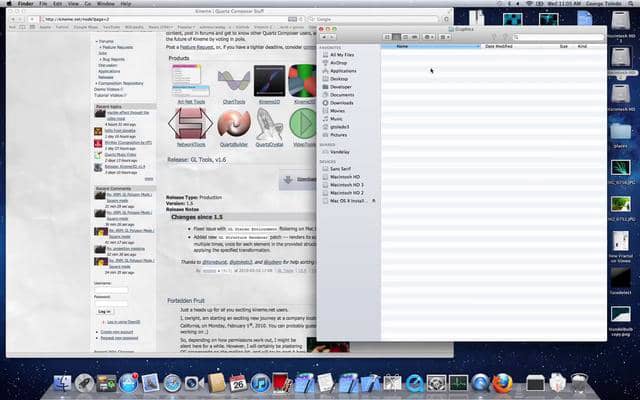Open Mail stamp icon in Dock
Viewport: 640px width, 400px height.
pyautogui.click(x=151, y=383)
